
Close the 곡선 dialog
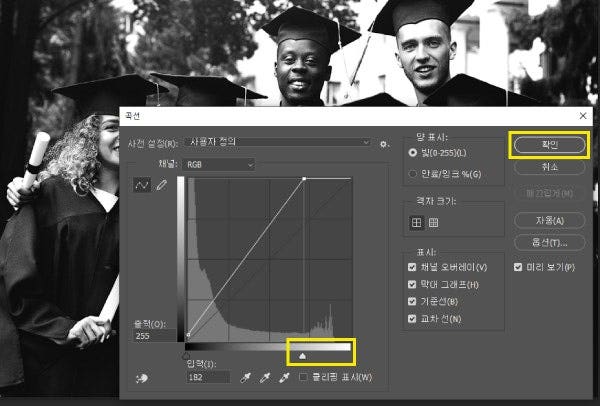point(583,116)
